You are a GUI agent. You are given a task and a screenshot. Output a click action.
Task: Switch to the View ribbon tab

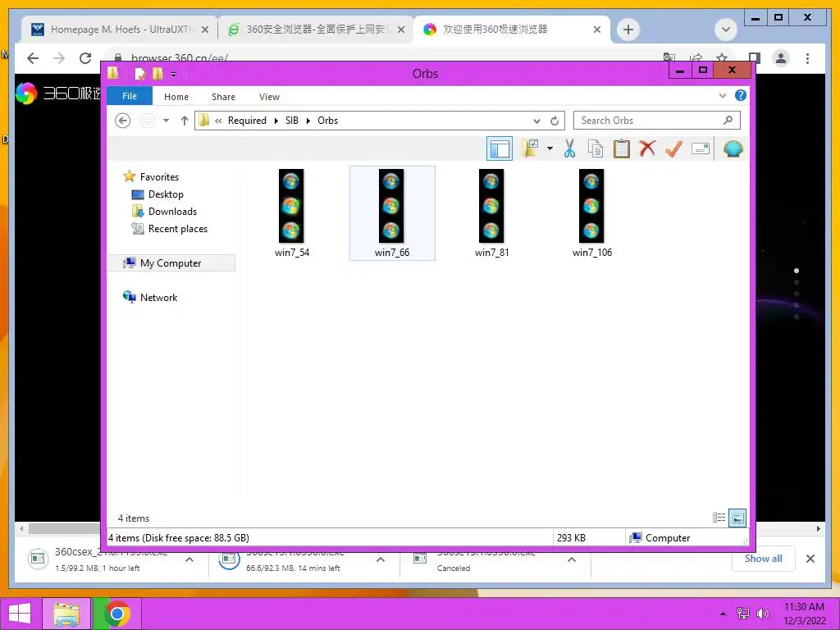tap(269, 97)
